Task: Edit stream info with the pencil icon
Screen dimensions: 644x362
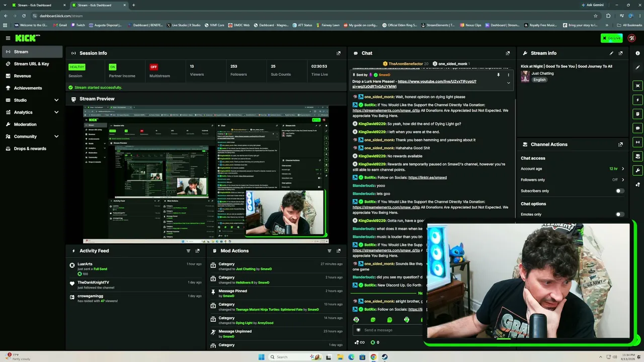Action: 611,53
